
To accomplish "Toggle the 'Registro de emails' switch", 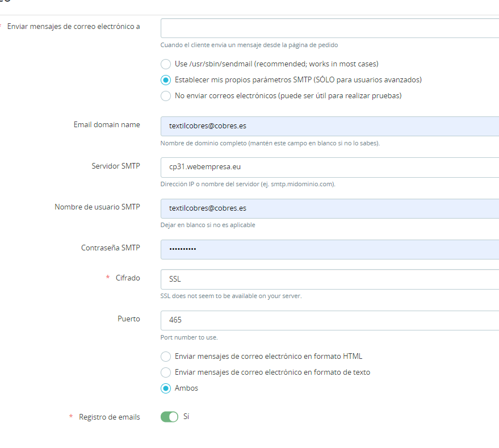I will 169,417.
